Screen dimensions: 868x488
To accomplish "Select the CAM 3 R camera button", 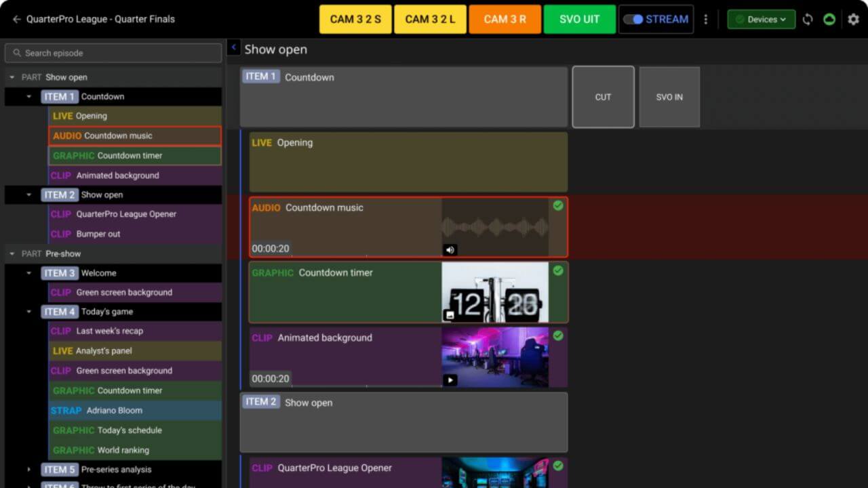I will [505, 19].
